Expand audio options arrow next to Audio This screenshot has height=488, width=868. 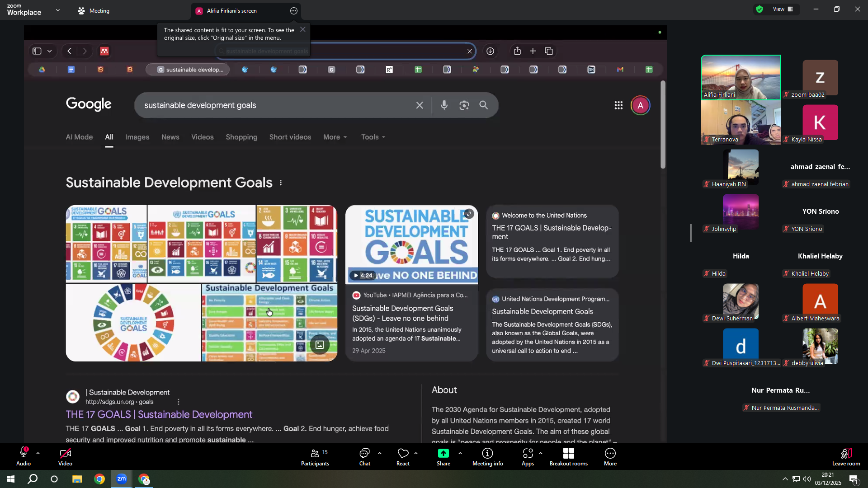38,453
